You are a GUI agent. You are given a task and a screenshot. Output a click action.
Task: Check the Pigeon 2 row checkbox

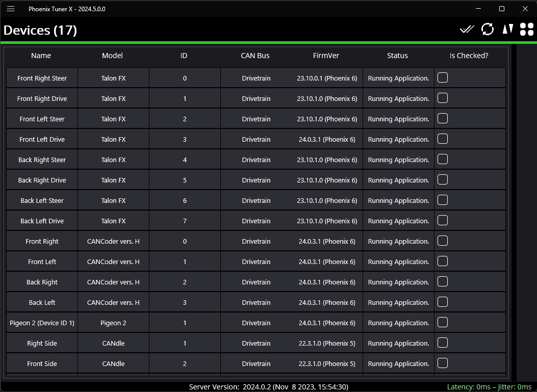[443, 322]
